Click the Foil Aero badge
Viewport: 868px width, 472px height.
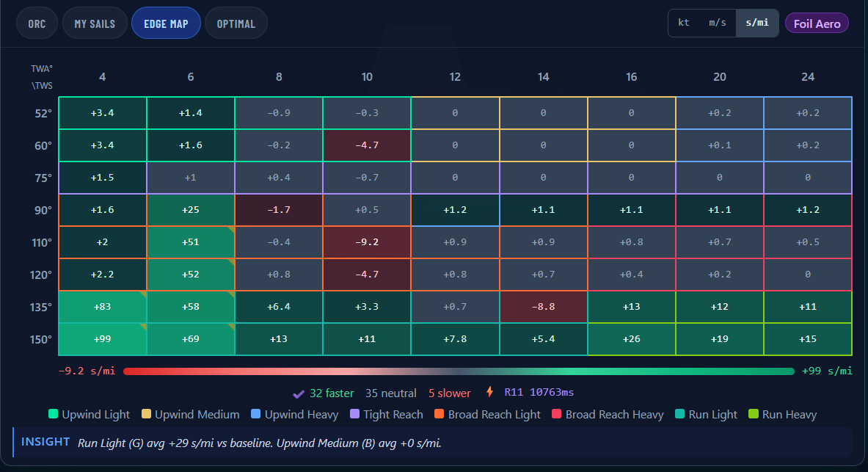[817, 23]
